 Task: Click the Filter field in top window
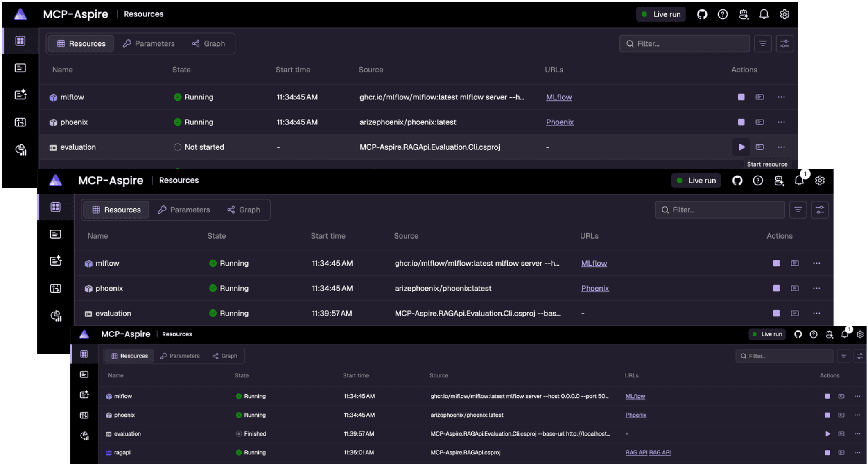pos(685,44)
